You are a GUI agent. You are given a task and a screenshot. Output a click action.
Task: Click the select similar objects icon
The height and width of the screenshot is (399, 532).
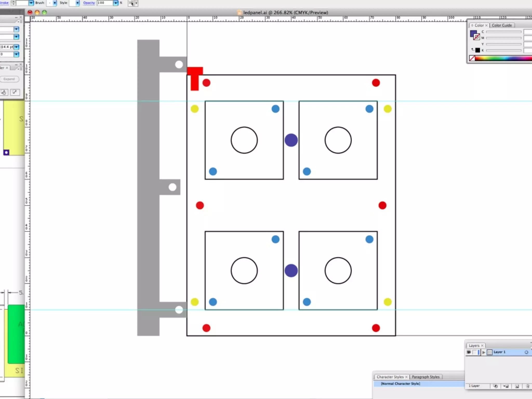click(x=132, y=3)
